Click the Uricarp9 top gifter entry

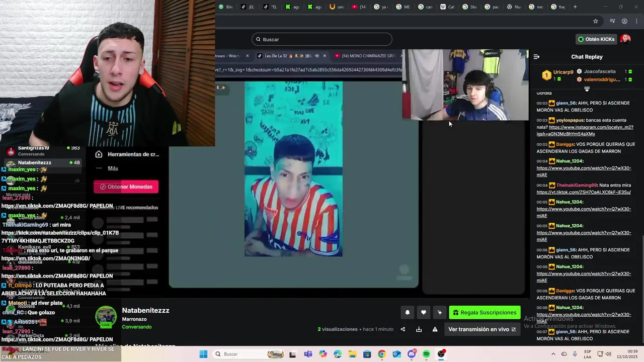point(557,75)
